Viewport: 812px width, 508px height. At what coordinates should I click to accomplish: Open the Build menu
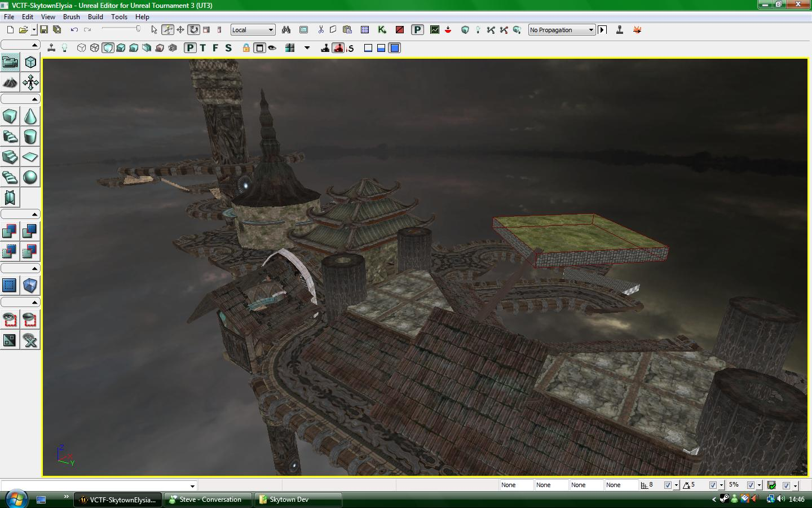point(95,17)
